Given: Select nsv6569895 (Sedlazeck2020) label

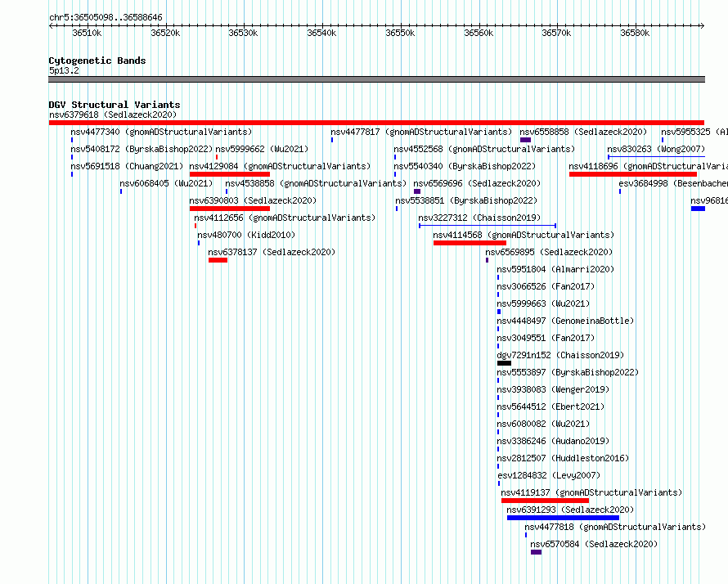Looking at the screenshot, I should click(x=549, y=252).
